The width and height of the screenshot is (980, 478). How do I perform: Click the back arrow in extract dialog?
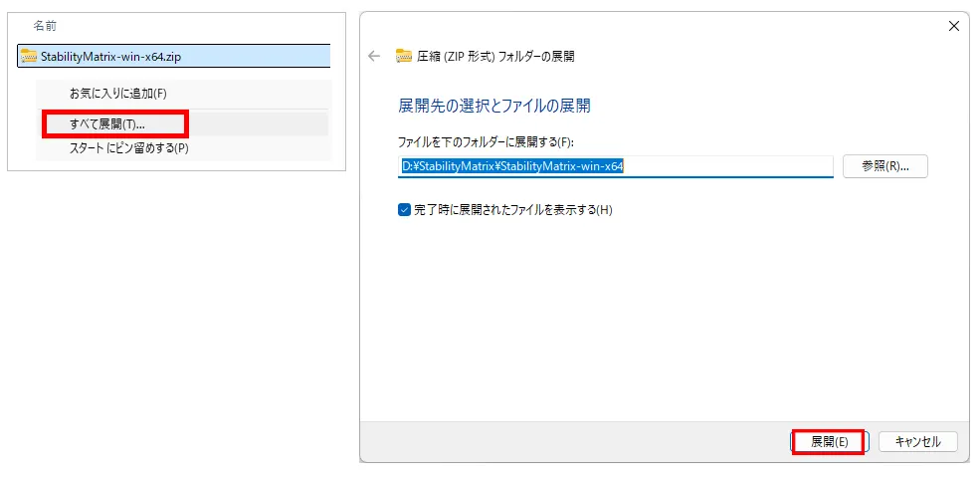pos(374,57)
